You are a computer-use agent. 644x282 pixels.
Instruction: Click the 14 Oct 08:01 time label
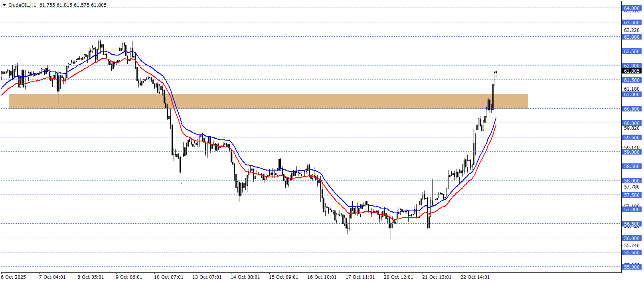pyautogui.click(x=245, y=277)
